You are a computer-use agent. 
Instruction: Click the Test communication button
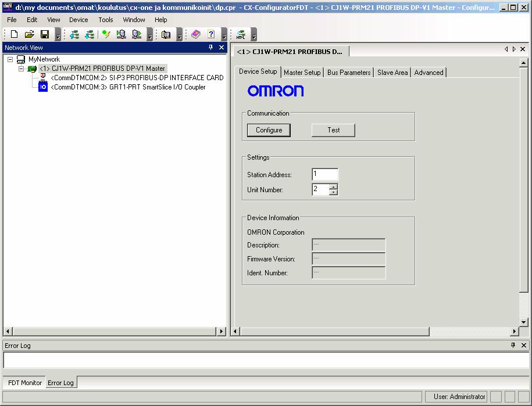click(x=333, y=130)
